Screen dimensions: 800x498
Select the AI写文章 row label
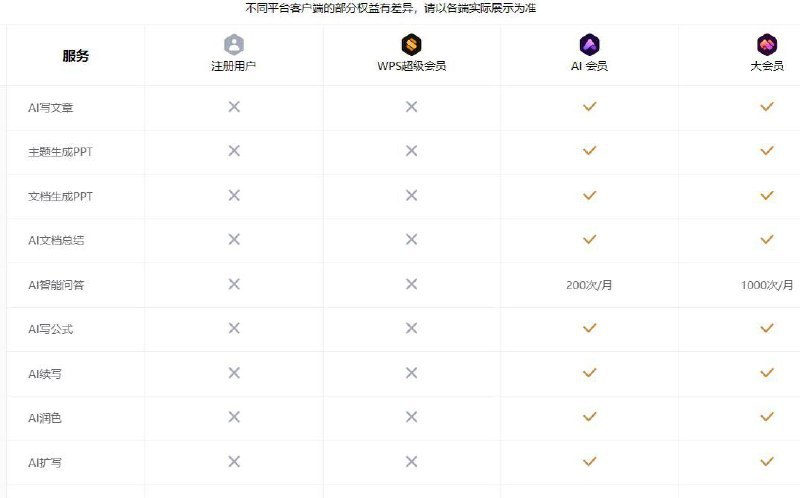coord(50,107)
